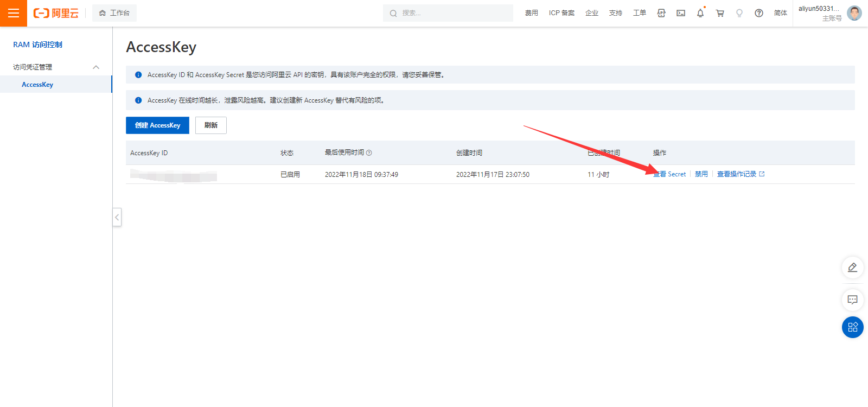Open the 工单 tickets menu
868x407 pixels.
click(x=640, y=13)
